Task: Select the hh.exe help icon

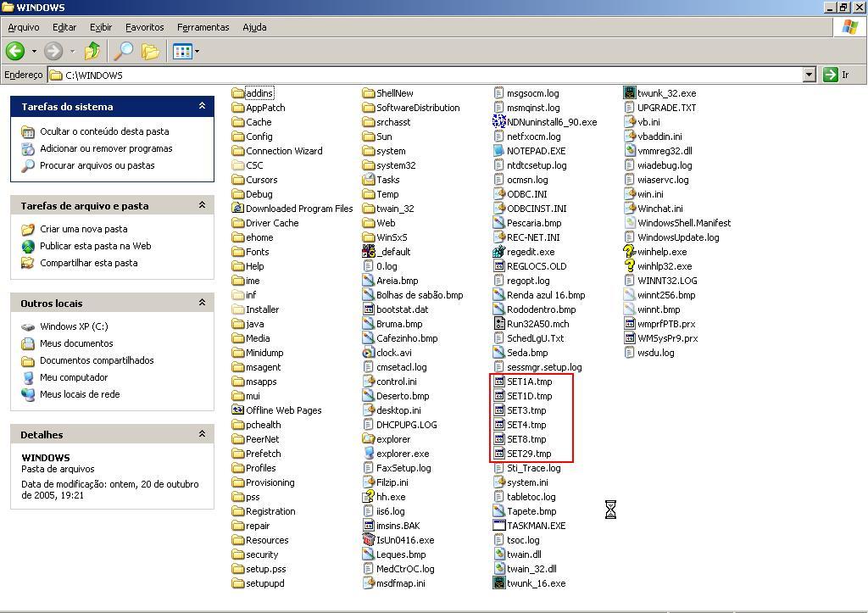Action: (x=368, y=497)
